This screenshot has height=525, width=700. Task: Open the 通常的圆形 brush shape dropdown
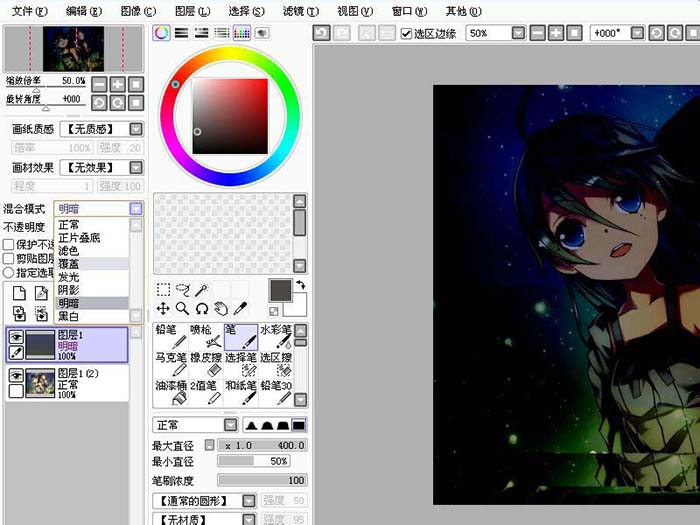click(x=249, y=501)
